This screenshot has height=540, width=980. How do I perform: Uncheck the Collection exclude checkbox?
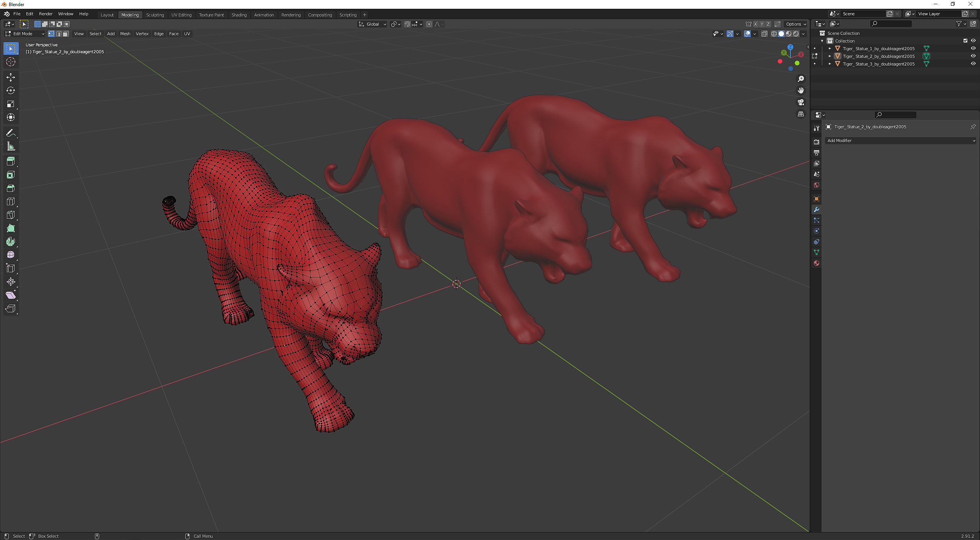click(x=965, y=41)
